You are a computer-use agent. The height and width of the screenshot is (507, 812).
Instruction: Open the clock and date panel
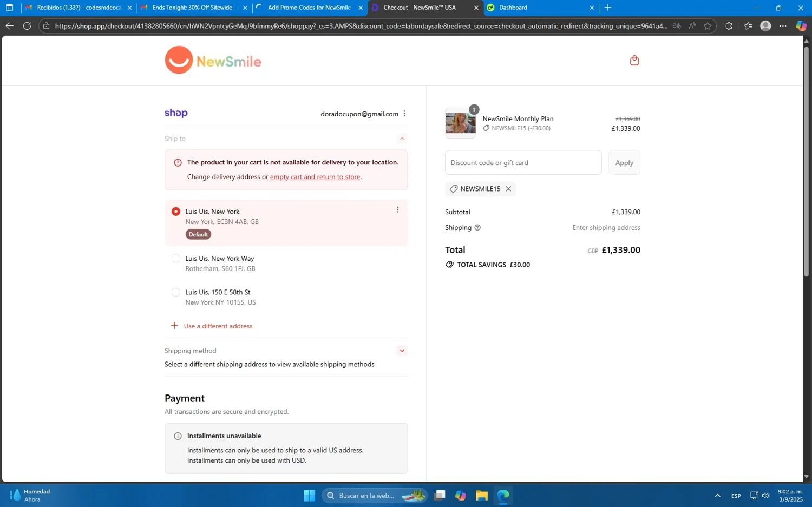[x=790, y=495]
